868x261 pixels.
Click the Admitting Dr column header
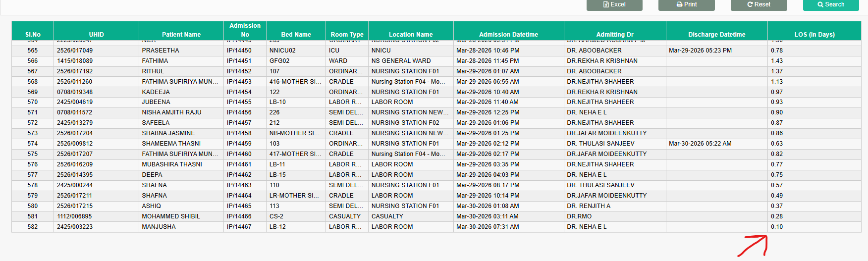(x=614, y=34)
